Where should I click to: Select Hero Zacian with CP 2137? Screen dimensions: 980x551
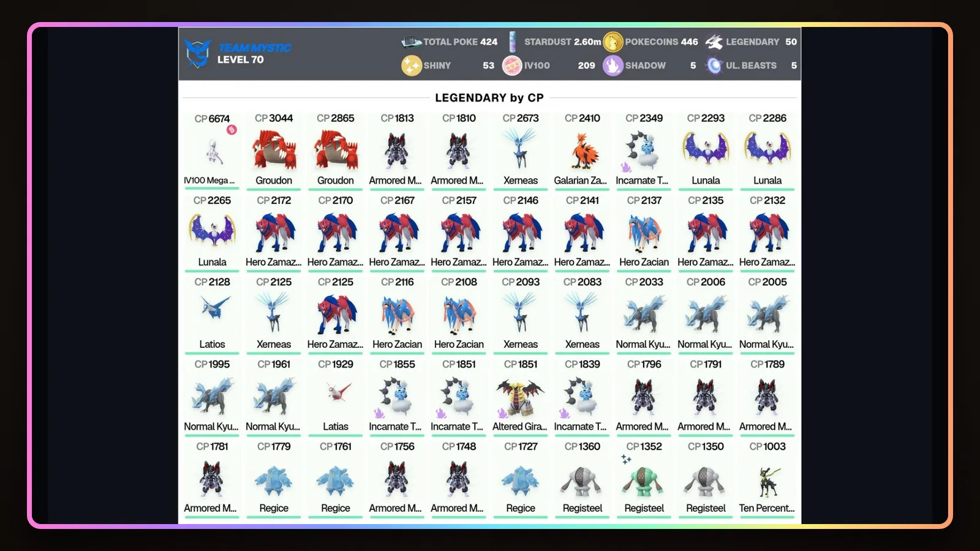(x=644, y=233)
